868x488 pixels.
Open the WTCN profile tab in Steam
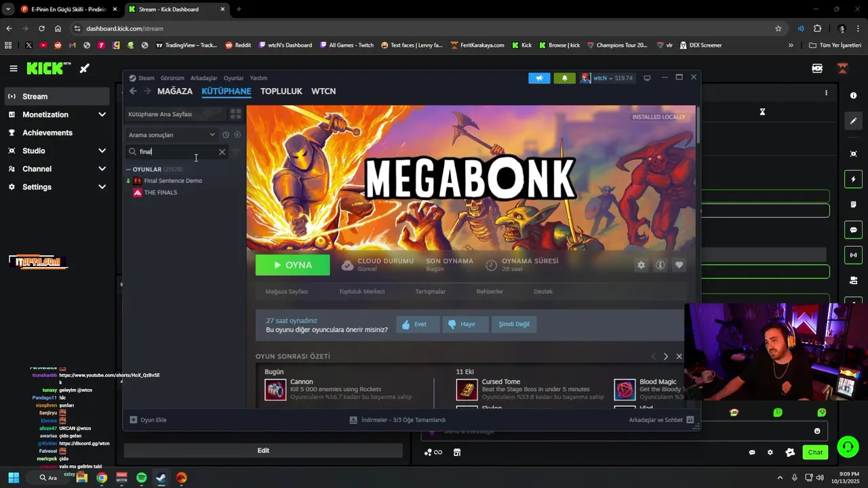click(323, 91)
